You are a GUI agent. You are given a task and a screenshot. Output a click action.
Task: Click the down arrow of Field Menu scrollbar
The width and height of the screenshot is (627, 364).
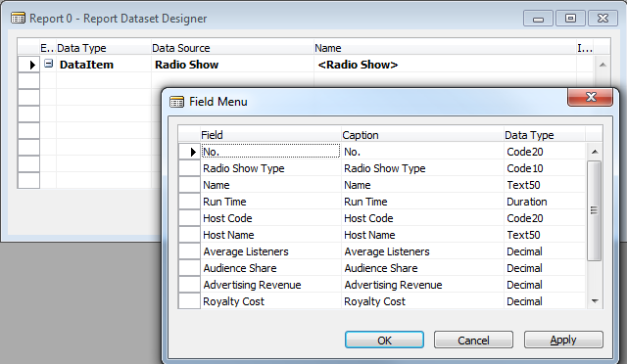pyautogui.click(x=595, y=300)
